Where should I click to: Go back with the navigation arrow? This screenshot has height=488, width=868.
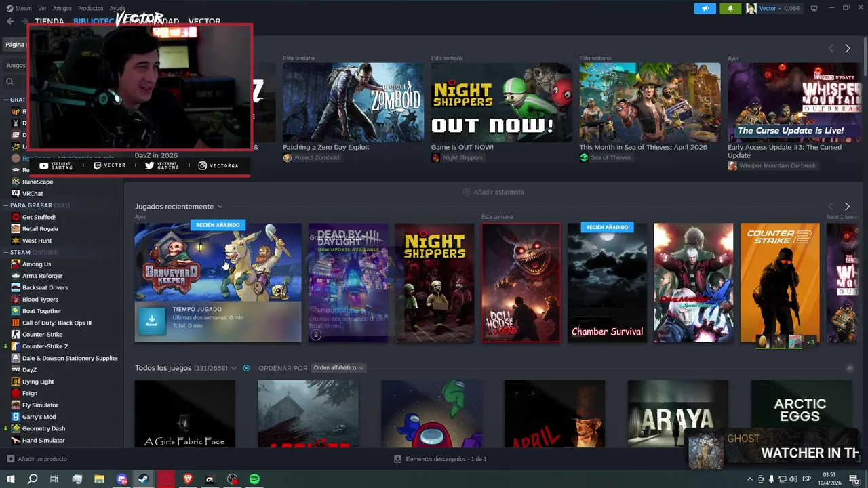point(10,21)
